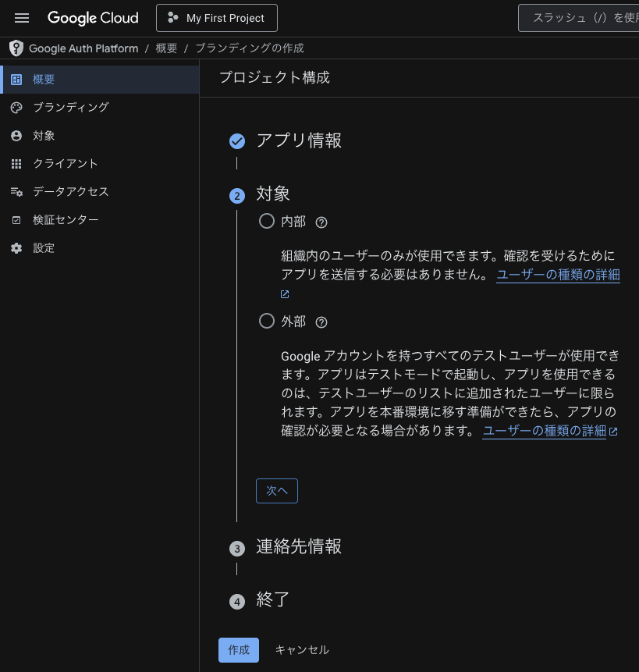The width and height of the screenshot is (639, 672).
Task: Click the クライアント grid icon
Action: point(16,164)
